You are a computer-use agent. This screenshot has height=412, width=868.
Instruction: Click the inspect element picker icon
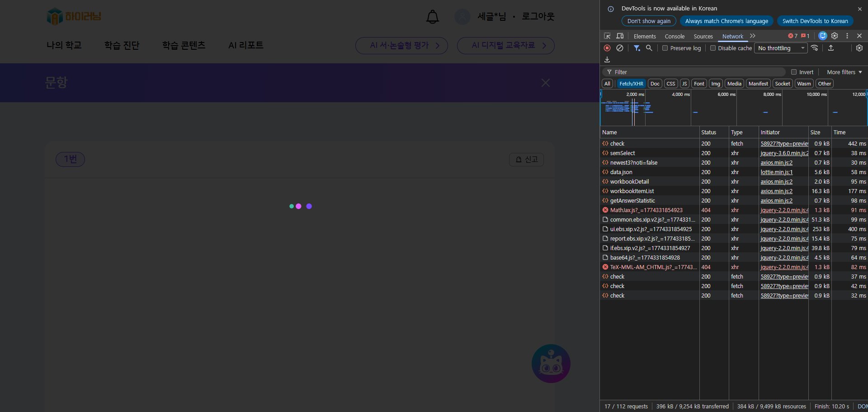607,36
